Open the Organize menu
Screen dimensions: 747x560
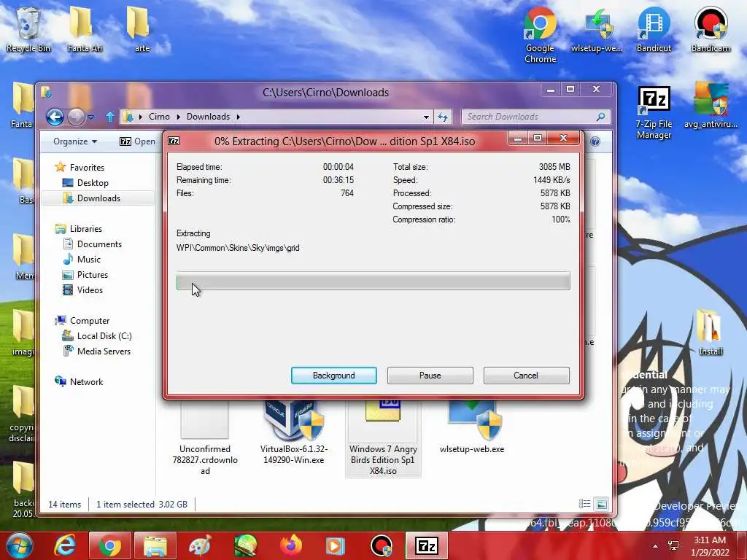point(75,141)
